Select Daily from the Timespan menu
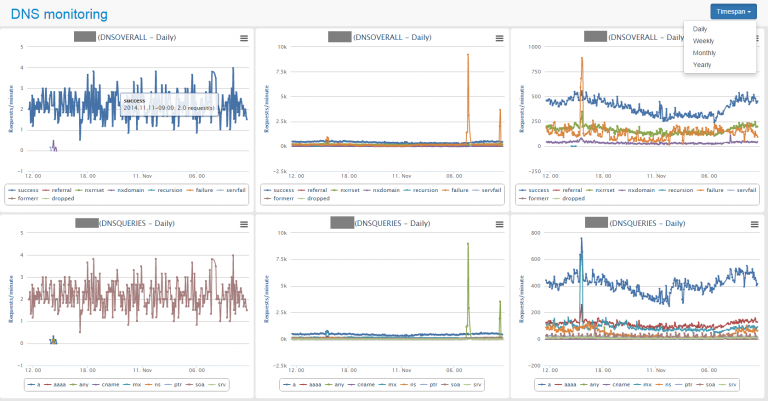 click(700, 29)
